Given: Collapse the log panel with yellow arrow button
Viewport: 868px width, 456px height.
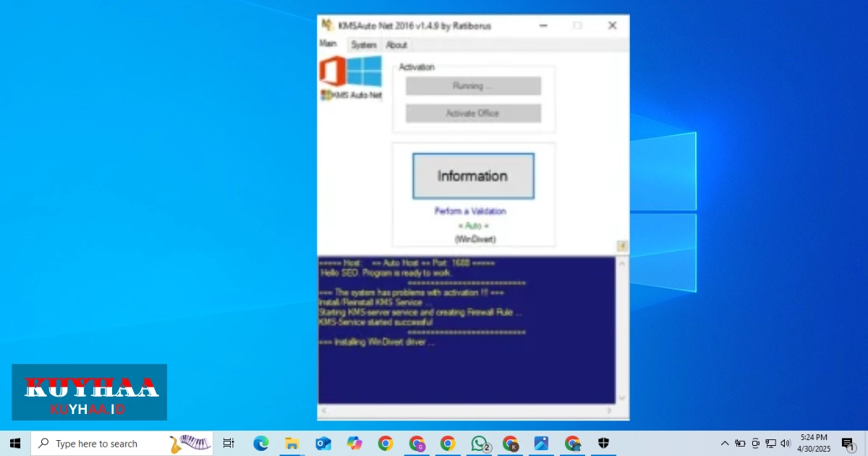Looking at the screenshot, I should 622,246.
